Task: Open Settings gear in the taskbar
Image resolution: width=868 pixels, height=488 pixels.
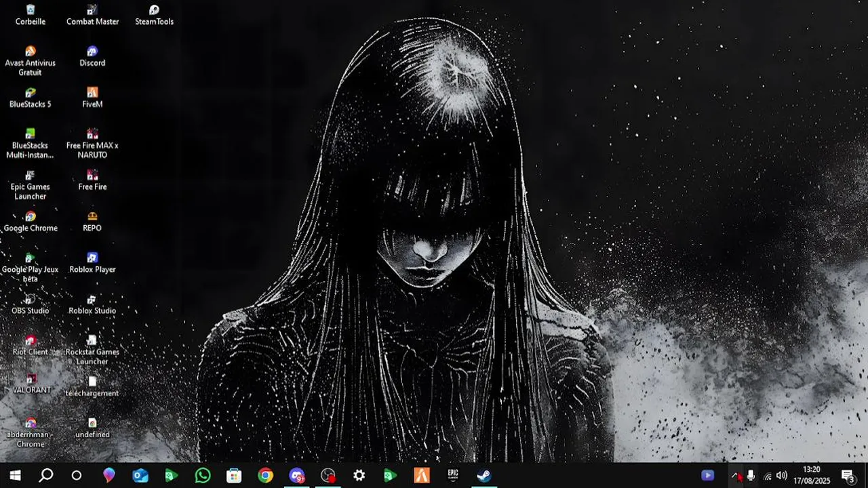Action: (x=359, y=475)
